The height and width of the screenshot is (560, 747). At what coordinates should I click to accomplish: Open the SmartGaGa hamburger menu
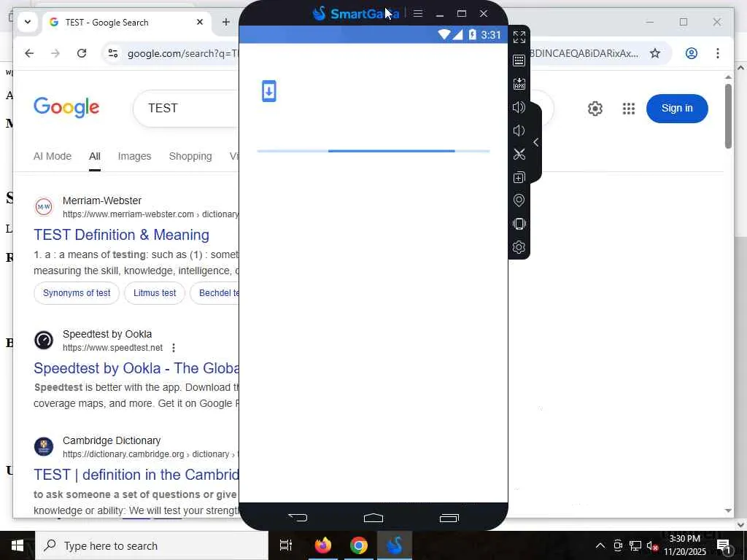tap(418, 13)
